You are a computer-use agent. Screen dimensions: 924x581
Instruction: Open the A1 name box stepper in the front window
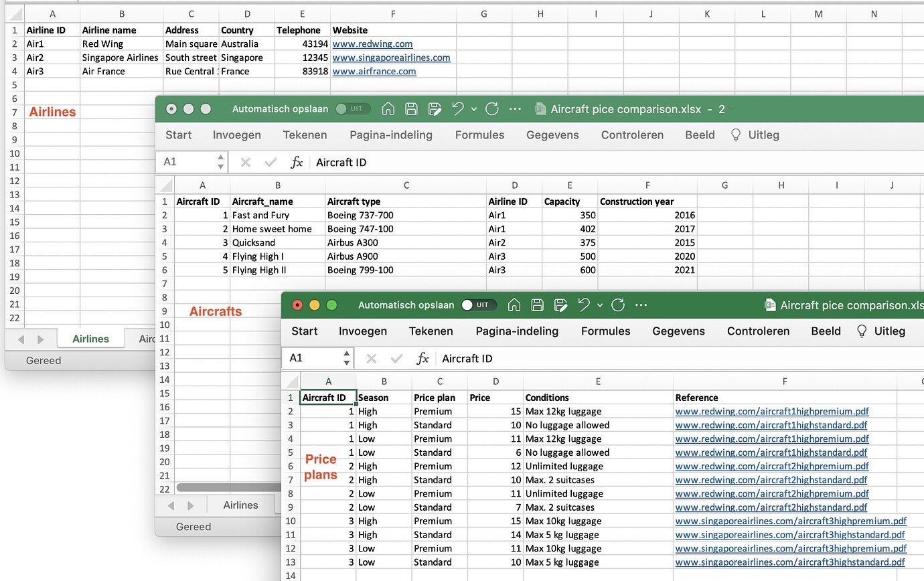346,358
